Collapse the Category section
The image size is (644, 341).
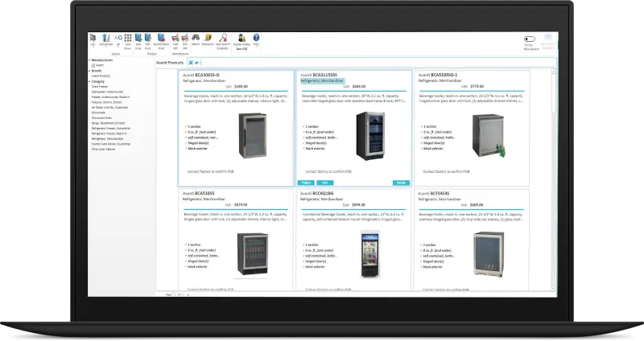(x=89, y=81)
